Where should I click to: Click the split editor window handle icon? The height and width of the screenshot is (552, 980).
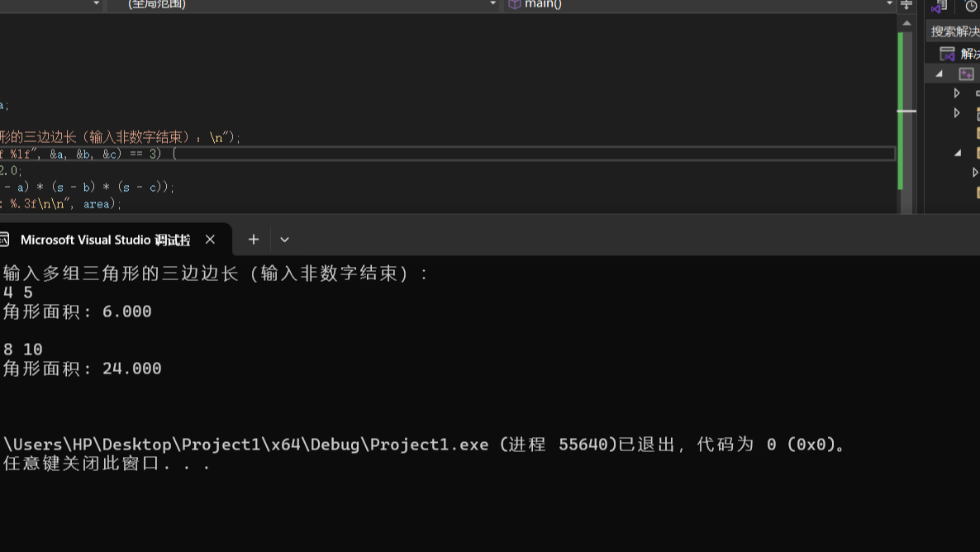906,5
